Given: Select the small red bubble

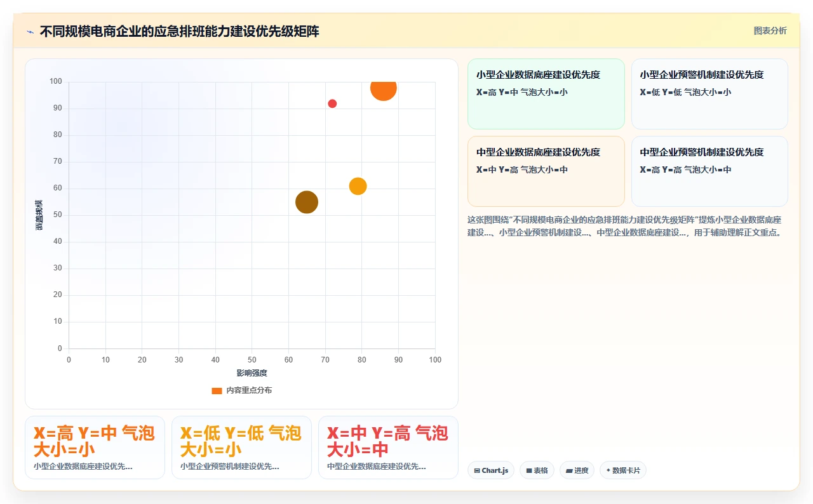Looking at the screenshot, I should click(x=332, y=103).
